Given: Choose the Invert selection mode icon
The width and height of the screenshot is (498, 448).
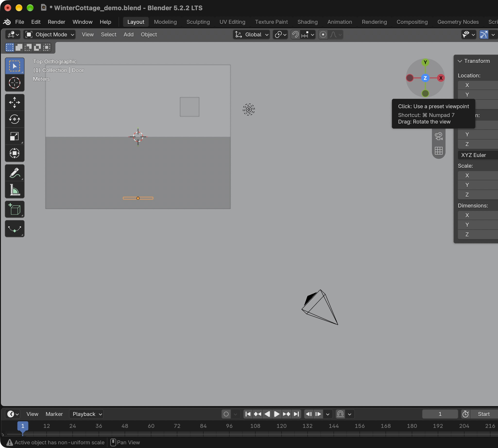Looking at the screenshot, I should click(x=37, y=47).
